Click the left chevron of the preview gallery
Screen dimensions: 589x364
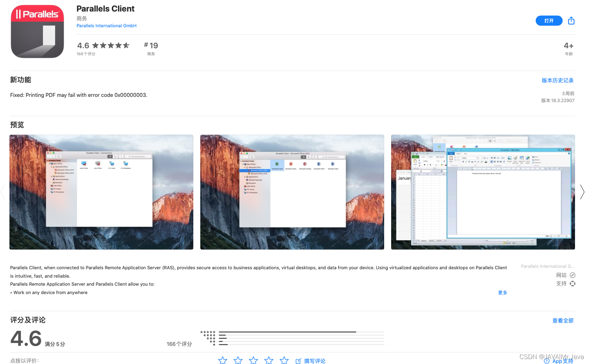pos(3,192)
